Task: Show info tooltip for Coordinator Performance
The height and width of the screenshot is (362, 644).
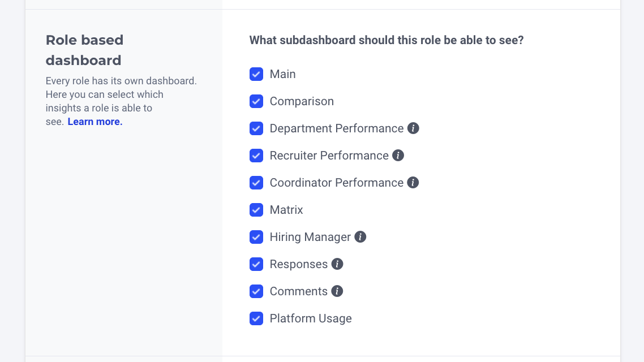Action: click(413, 183)
